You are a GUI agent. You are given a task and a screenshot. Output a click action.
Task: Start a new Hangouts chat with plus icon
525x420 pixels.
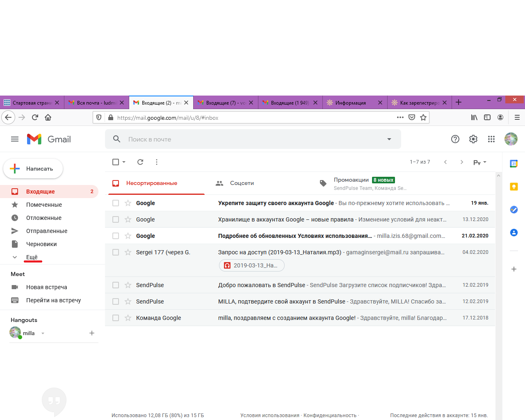(x=92, y=333)
